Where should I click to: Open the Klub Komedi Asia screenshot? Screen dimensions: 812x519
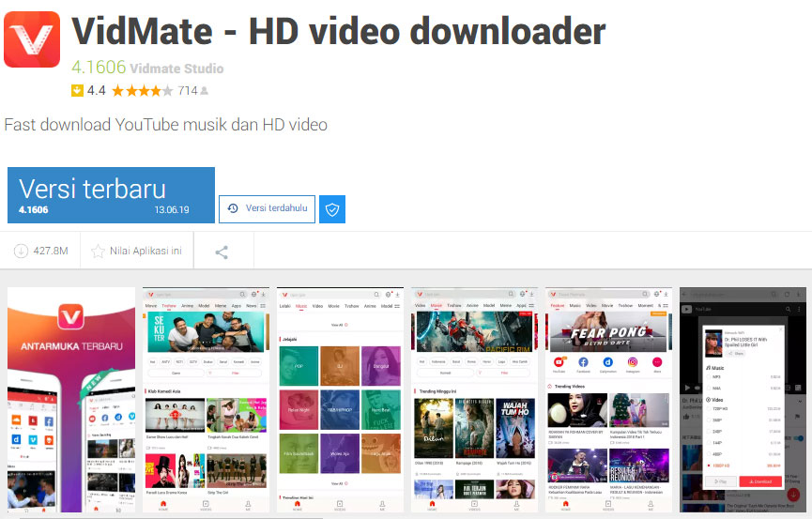point(207,400)
